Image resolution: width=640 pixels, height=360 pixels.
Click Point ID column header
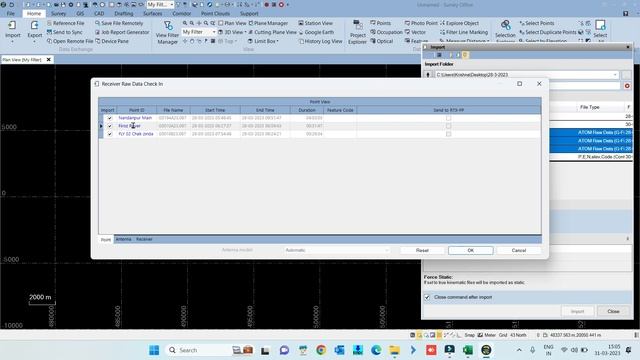(x=137, y=110)
